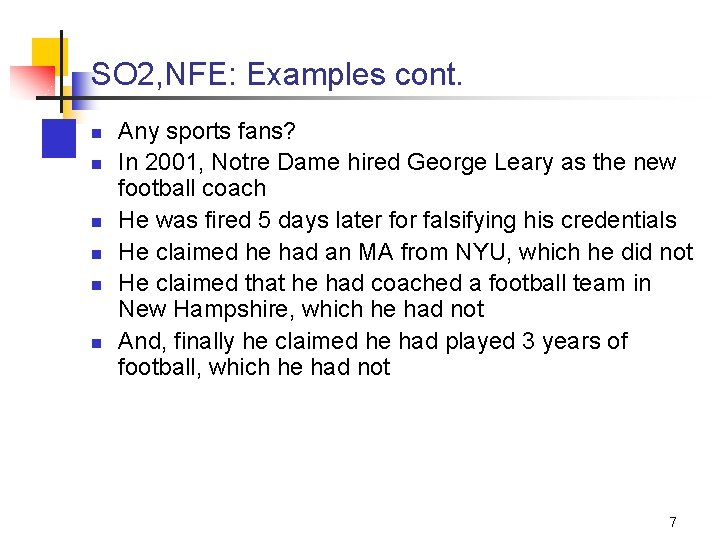Click the 'football coach' continuation line
Viewport: 720px width, 540px height.
pos(192,188)
